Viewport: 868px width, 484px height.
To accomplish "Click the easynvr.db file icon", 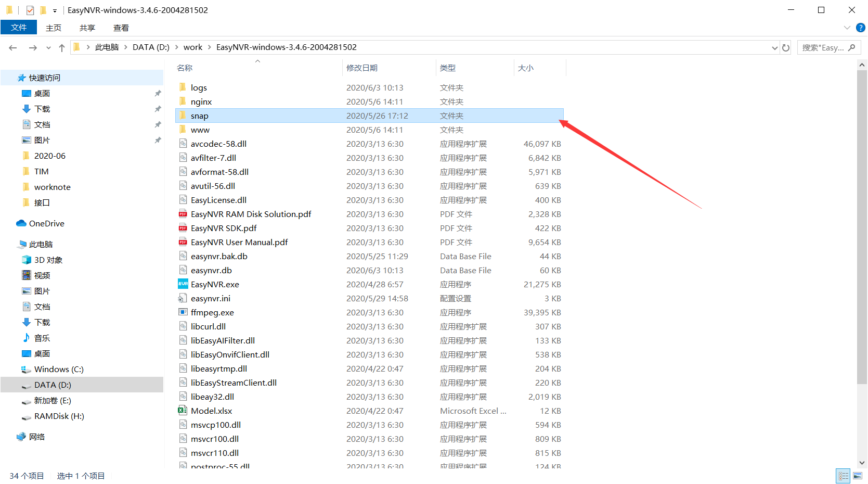I will 183,270.
